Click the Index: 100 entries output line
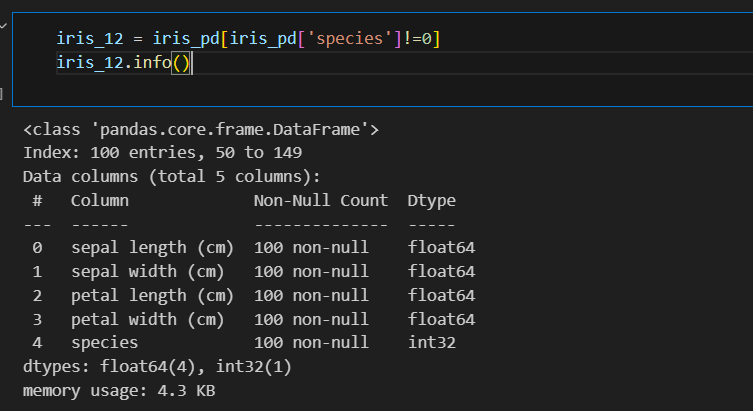This screenshot has width=753, height=411. point(162,153)
